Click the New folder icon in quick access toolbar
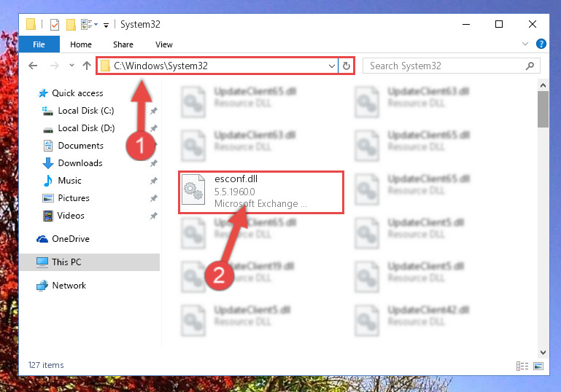The height and width of the screenshot is (392, 561). [71, 25]
